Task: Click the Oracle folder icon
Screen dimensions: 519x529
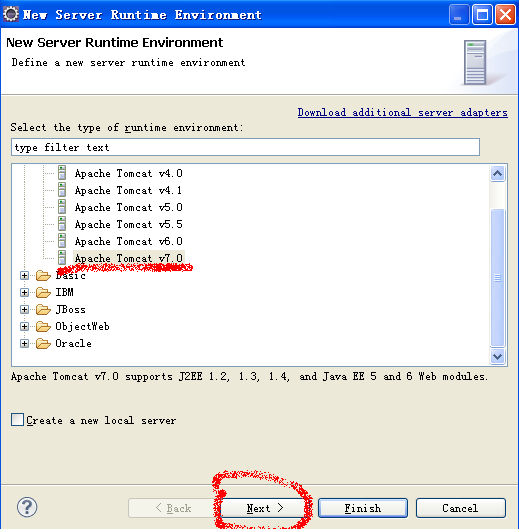Action: [x=43, y=343]
